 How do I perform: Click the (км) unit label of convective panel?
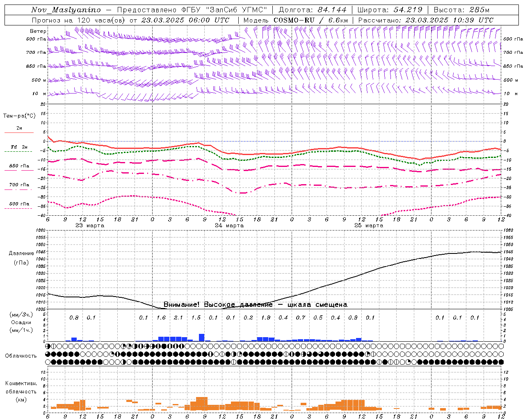coord(21,399)
